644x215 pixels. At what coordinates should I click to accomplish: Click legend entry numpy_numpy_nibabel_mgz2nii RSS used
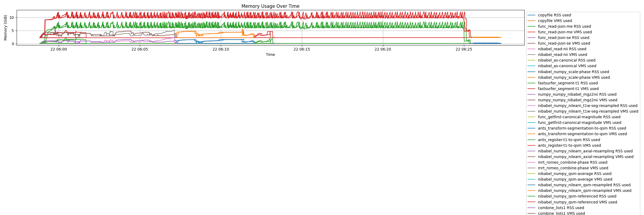pyautogui.click(x=572, y=94)
